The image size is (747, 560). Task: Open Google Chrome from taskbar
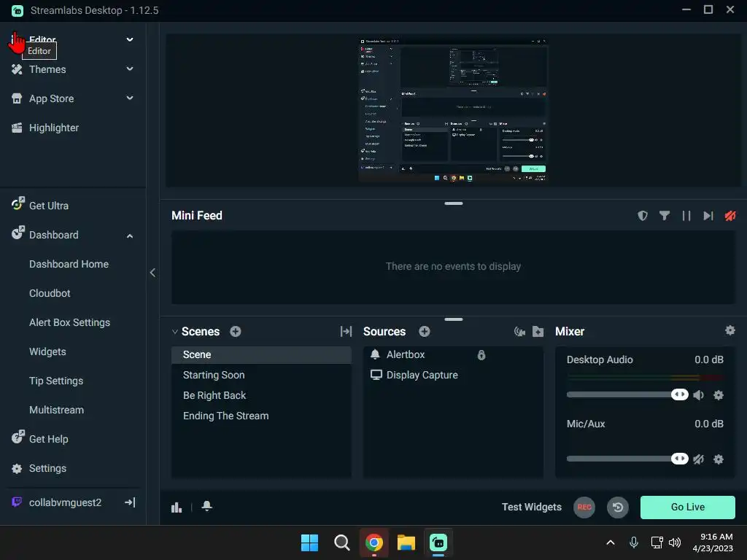(x=374, y=542)
